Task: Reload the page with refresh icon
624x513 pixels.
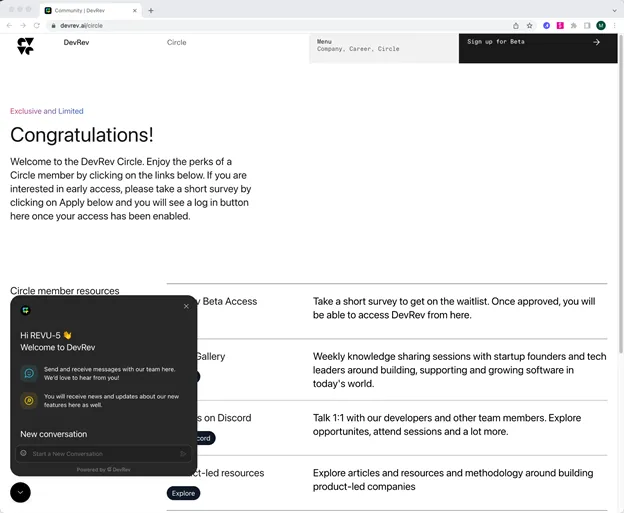Action: pos(37,25)
